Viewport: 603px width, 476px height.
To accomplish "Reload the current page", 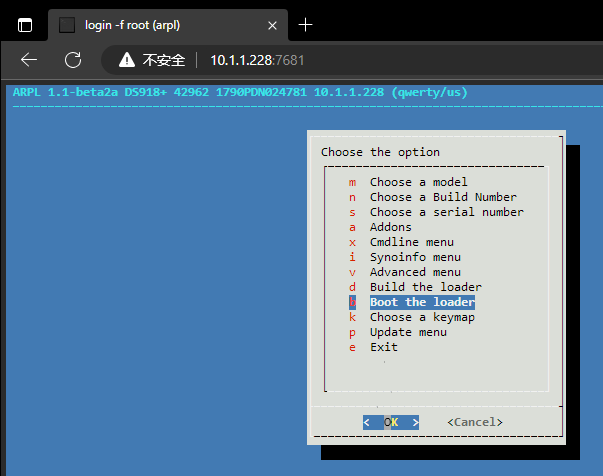I will (x=73, y=60).
